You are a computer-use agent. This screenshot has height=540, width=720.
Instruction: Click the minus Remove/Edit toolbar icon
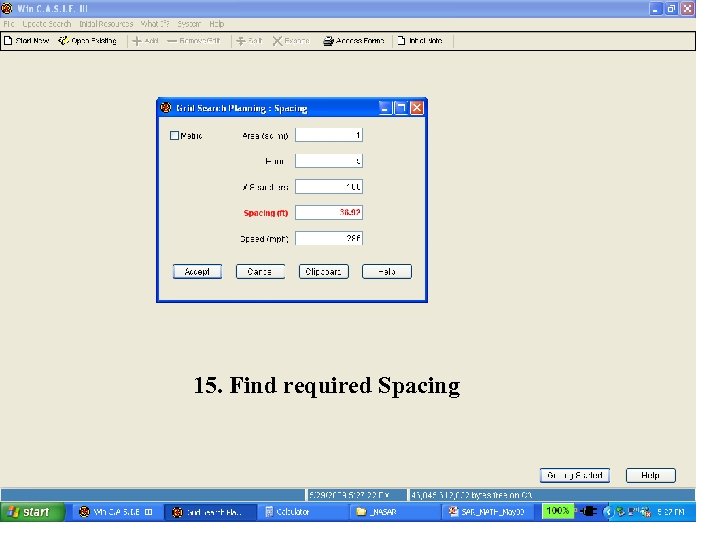tap(172, 41)
